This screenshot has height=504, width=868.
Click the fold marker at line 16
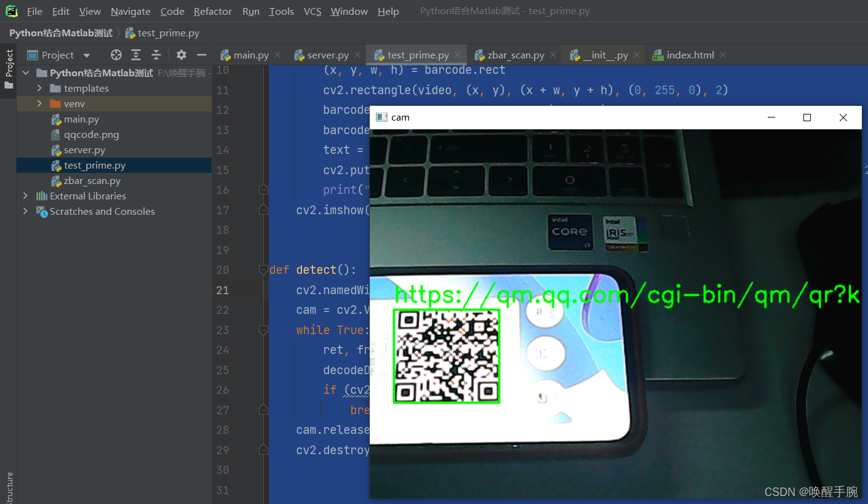click(x=263, y=190)
